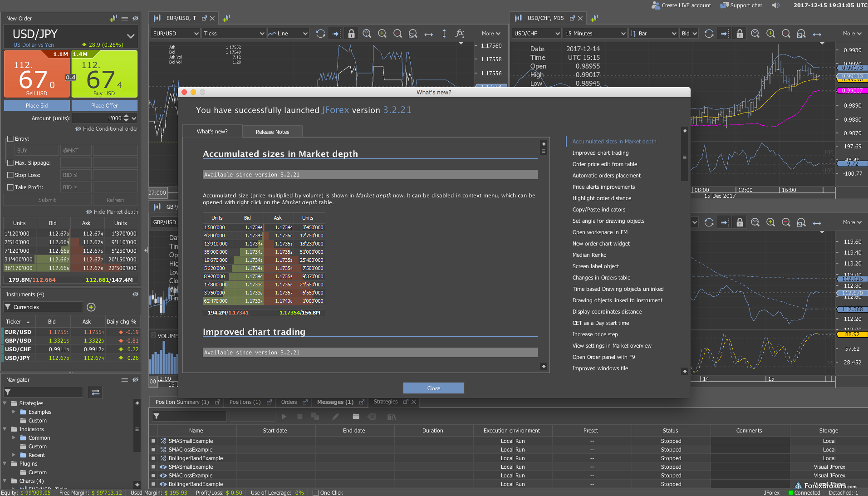Viewport: 868px width, 496px height.
Task: Add instrument with green plus icon
Action: point(91,307)
